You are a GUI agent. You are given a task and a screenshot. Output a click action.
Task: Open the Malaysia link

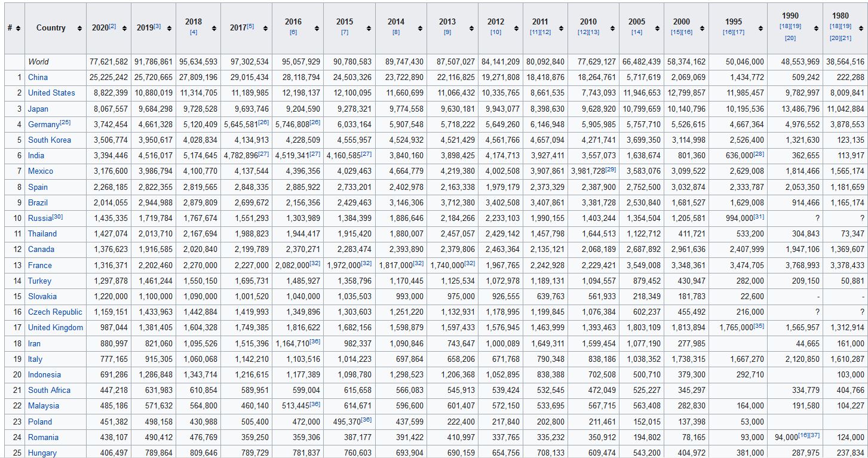tap(44, 405)
